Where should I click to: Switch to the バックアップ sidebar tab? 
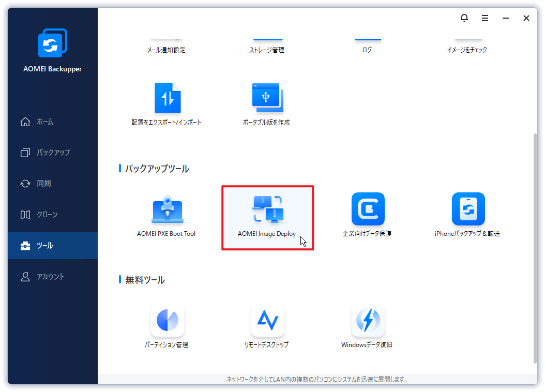pyautogui.click(x=53, y=152)
